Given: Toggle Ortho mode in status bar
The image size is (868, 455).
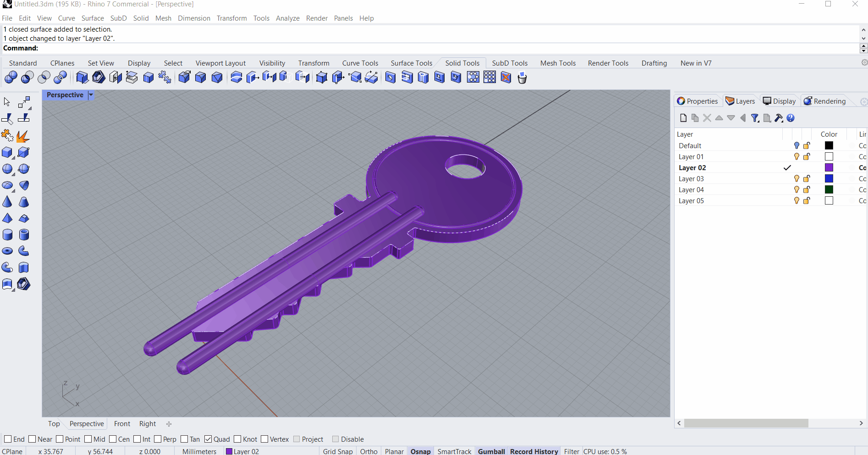Looking at the screenshot, I should click(x=368, y=451).
